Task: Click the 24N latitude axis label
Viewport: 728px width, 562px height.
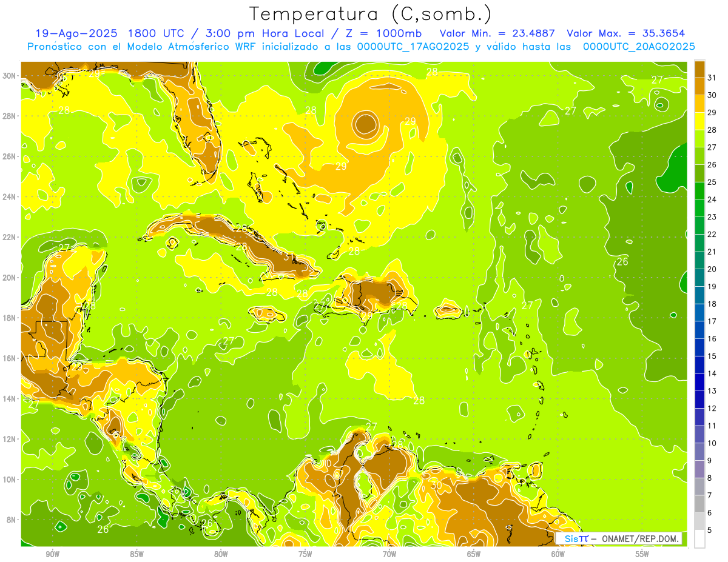Action: point(10,197)
